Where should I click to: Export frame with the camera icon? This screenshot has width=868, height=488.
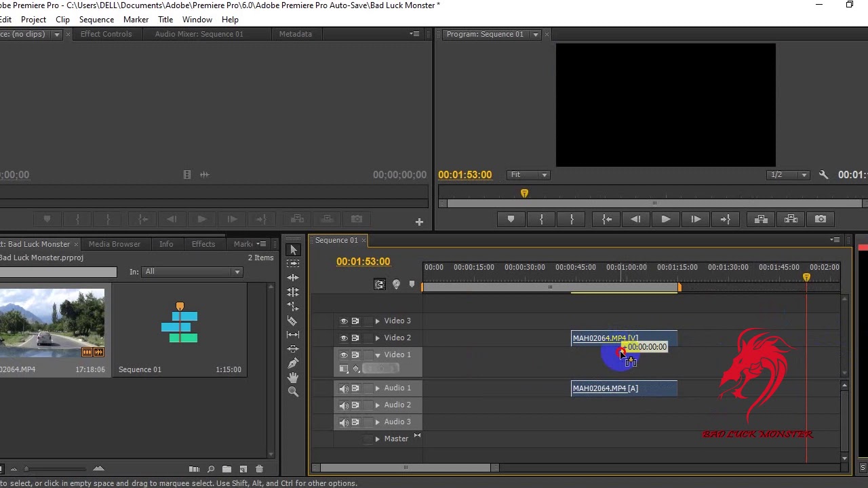[x=821, y=219]
